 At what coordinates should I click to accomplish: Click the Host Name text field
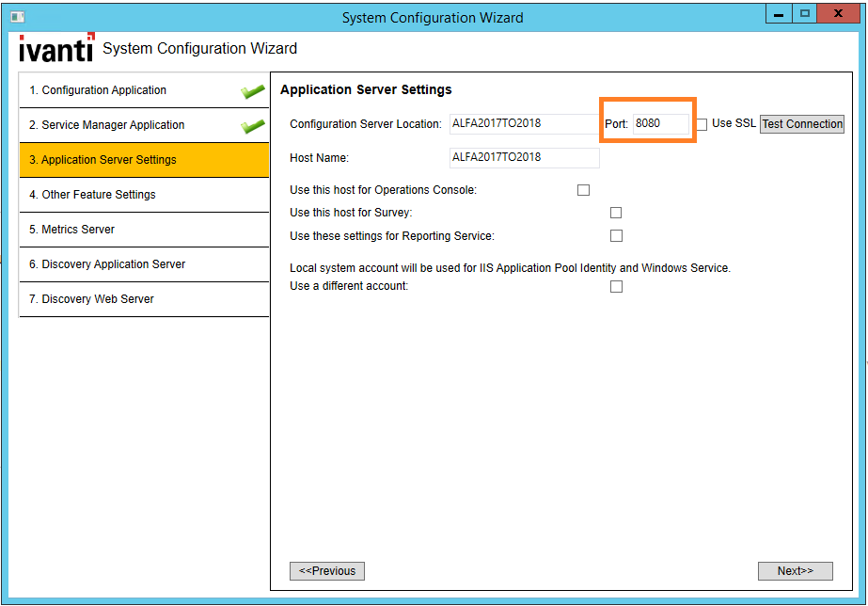click(x=524, y=157)
